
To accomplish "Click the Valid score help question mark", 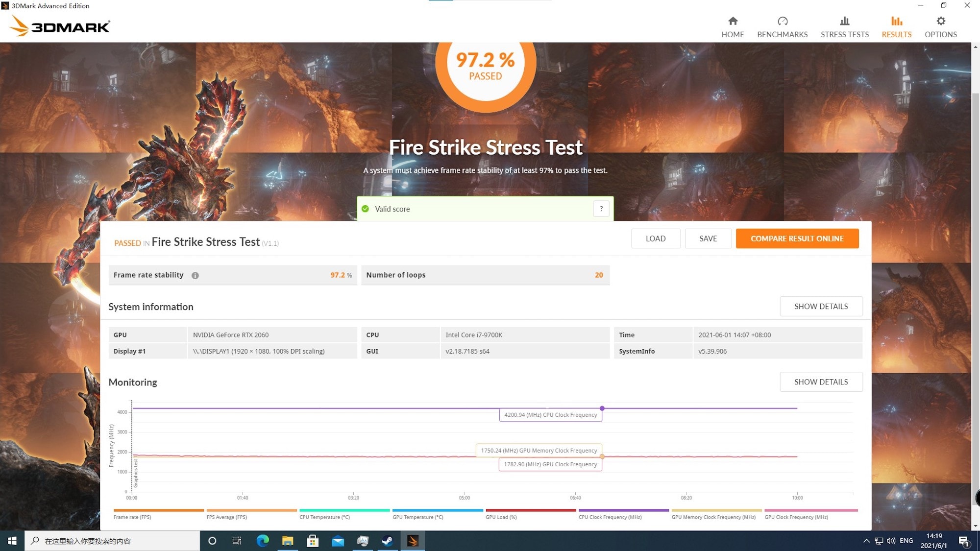I will point(601,209).
